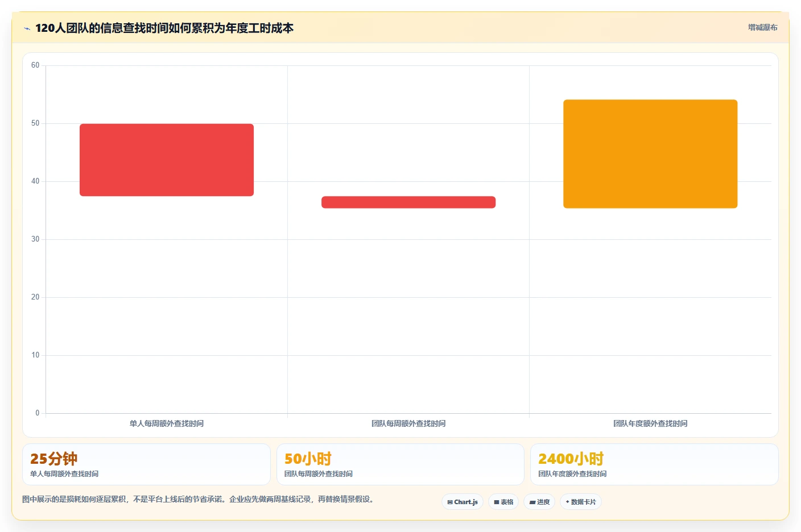Viewport: 801px width, 532px height.
Task: Click the Chart.js chip
Action: (x=463, y=502)
